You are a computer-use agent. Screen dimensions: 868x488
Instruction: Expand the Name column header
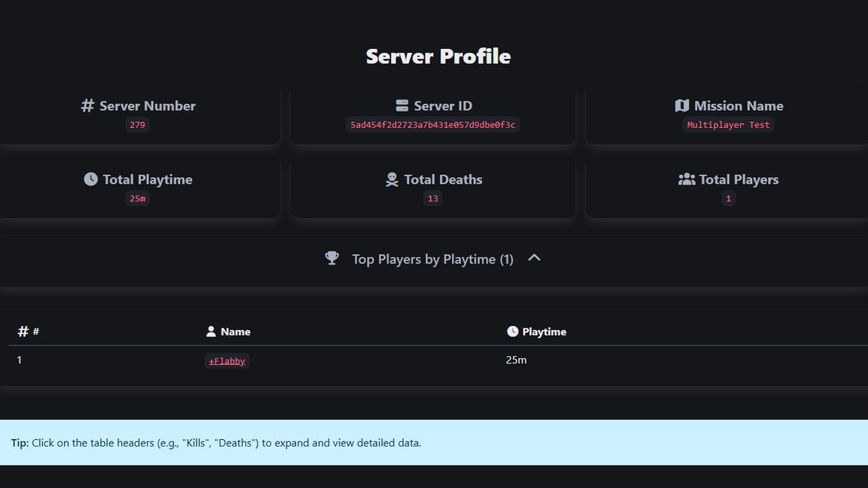[235, 332]
